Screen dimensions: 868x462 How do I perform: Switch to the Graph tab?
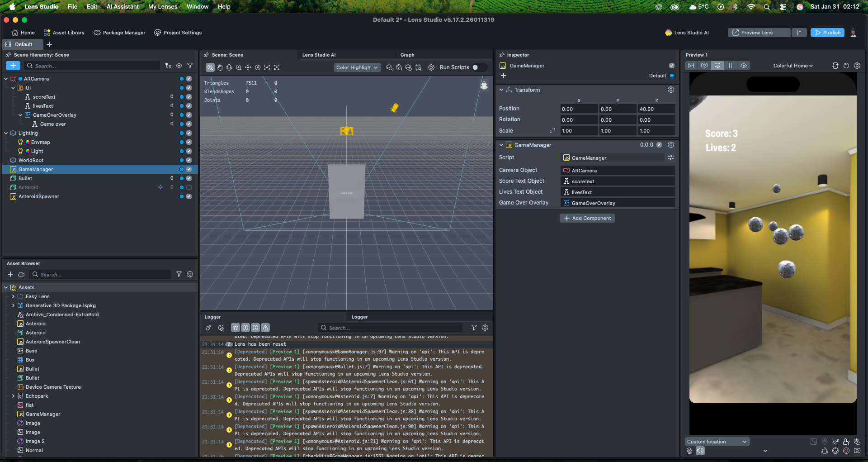point(407,55)
